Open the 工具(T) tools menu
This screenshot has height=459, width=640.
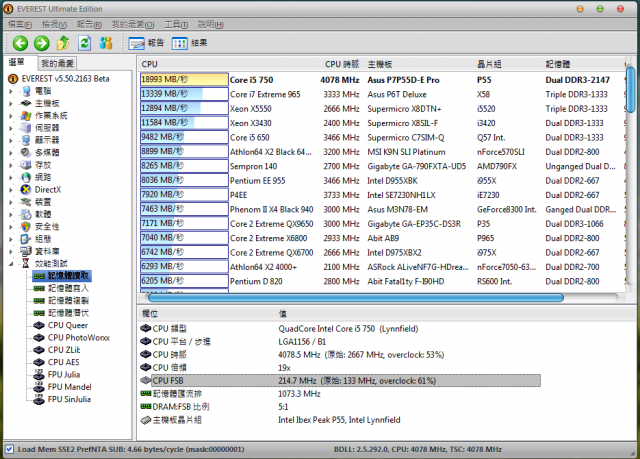[176, 24]
